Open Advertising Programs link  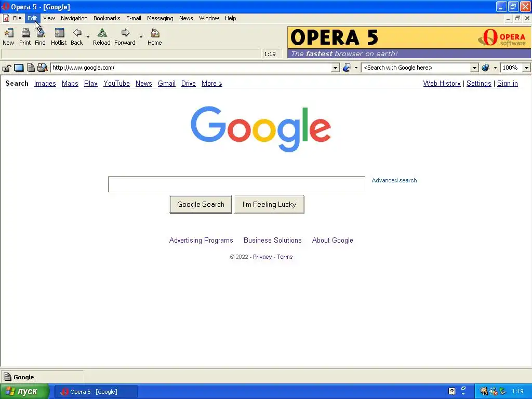[x=201, y=240]
